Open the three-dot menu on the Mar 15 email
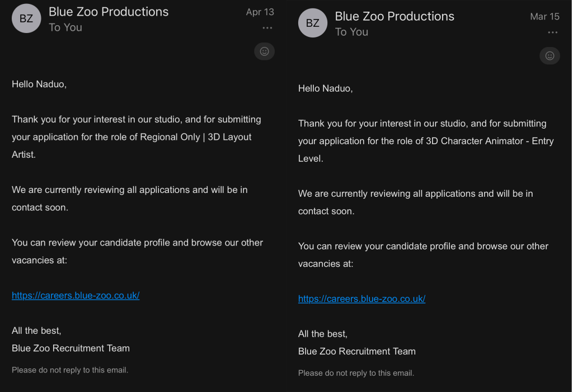 point(552,32)
